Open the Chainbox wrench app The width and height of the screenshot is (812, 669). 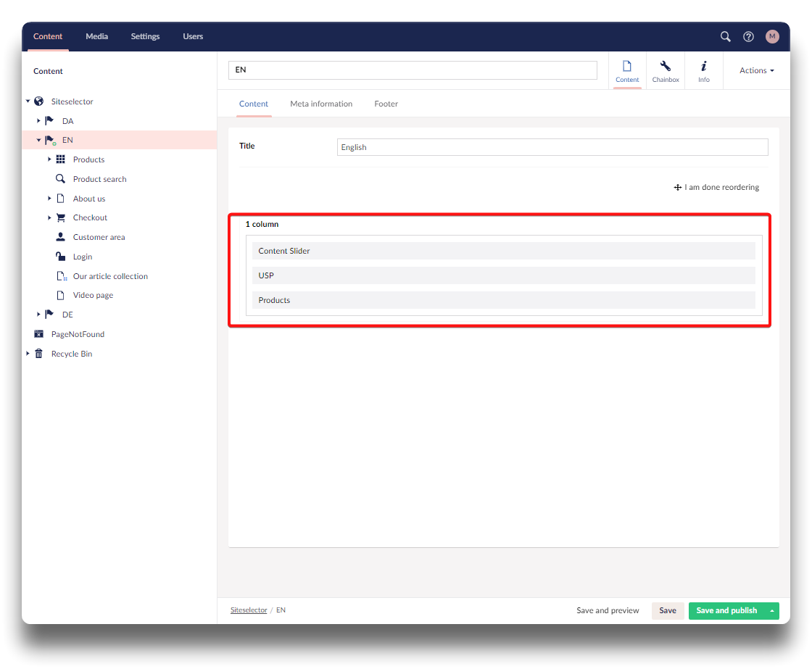pos(665,70)
